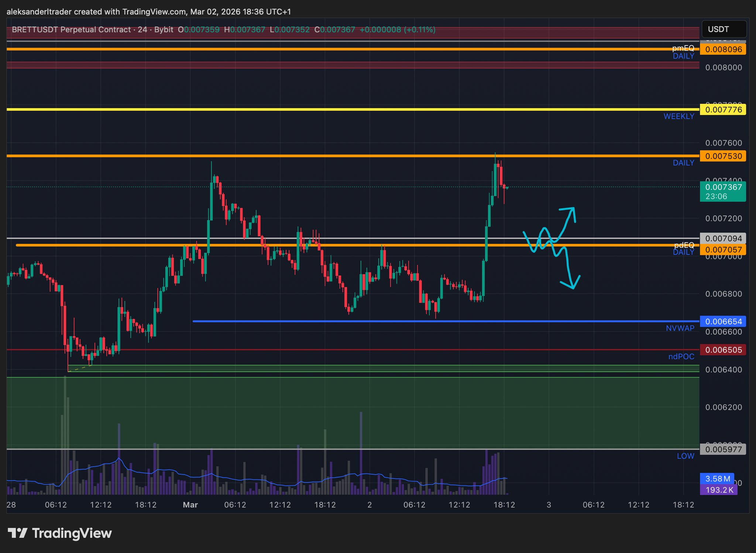Click the 3.58 M volume average label
Screen dimensions: 756x553
click(x=717, y=479)
